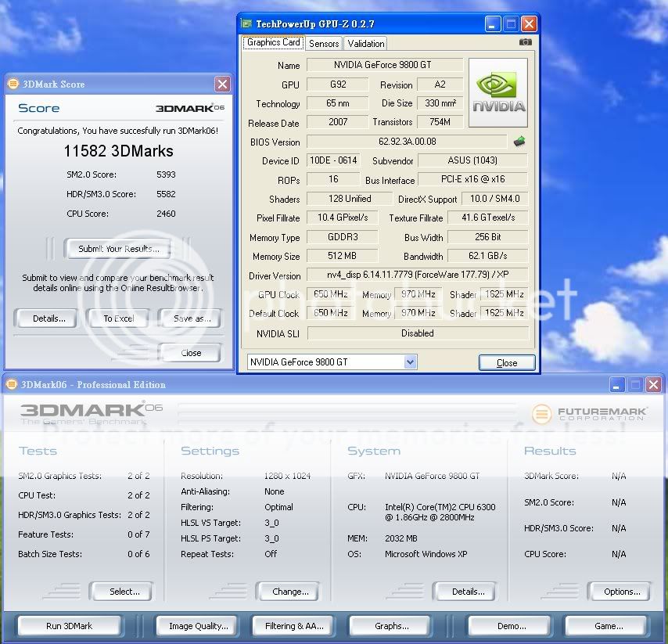Click the 3DMark Score window title icon
Image resolution: width=668 pixels, height=644 pixels.
(x=13, y=84)
